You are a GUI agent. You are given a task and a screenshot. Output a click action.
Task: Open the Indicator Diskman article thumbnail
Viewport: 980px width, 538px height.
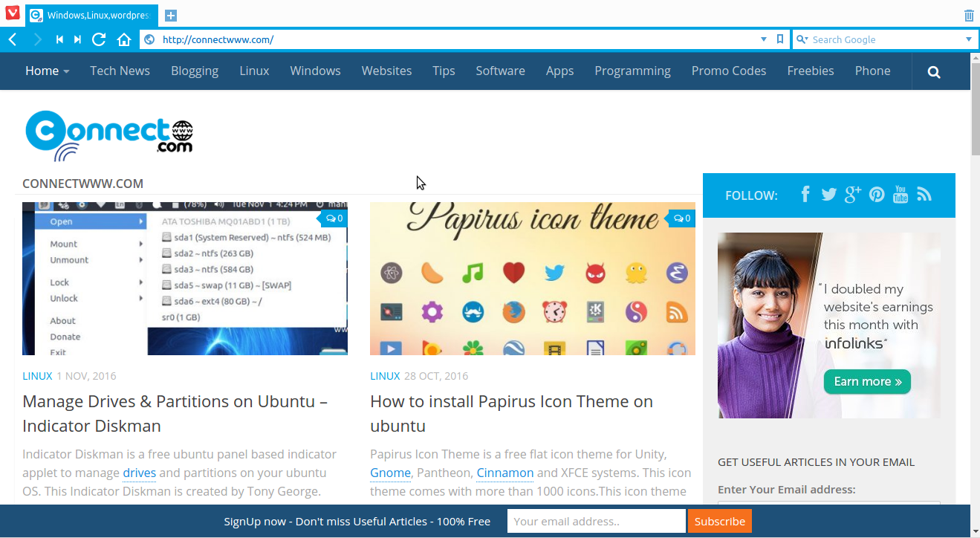tap(185, 279)
